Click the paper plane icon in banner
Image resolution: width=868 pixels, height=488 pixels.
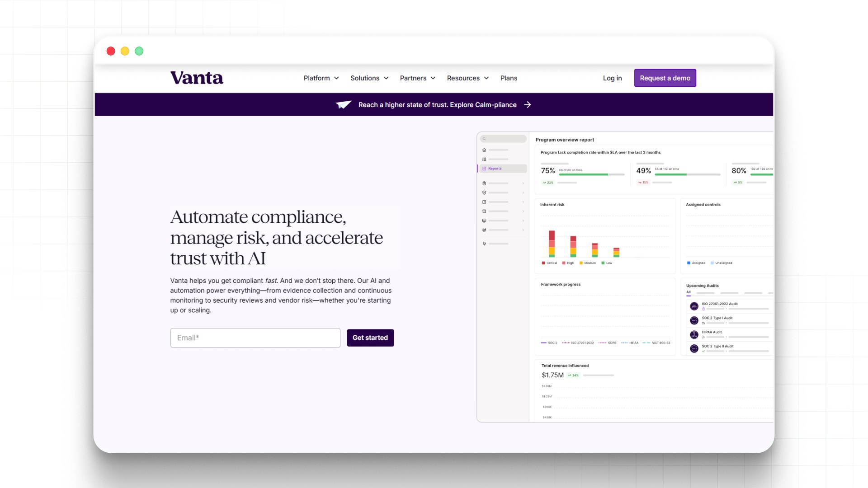(x=344, y=105)
